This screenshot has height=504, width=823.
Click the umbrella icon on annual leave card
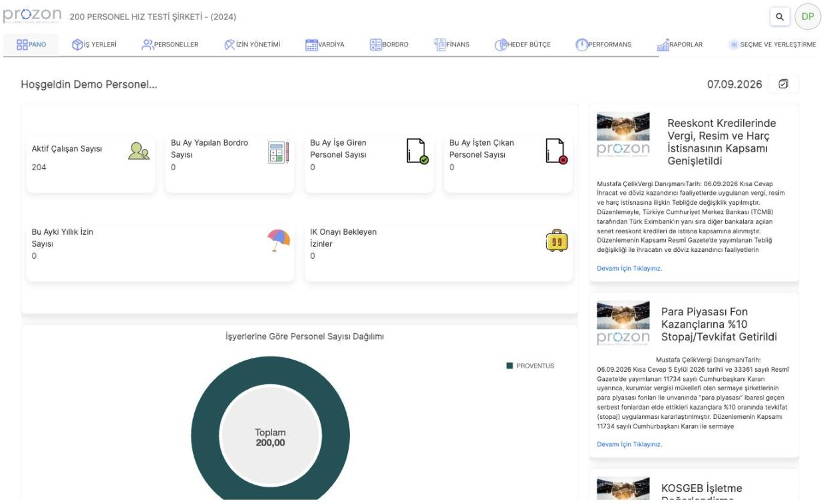279,240
